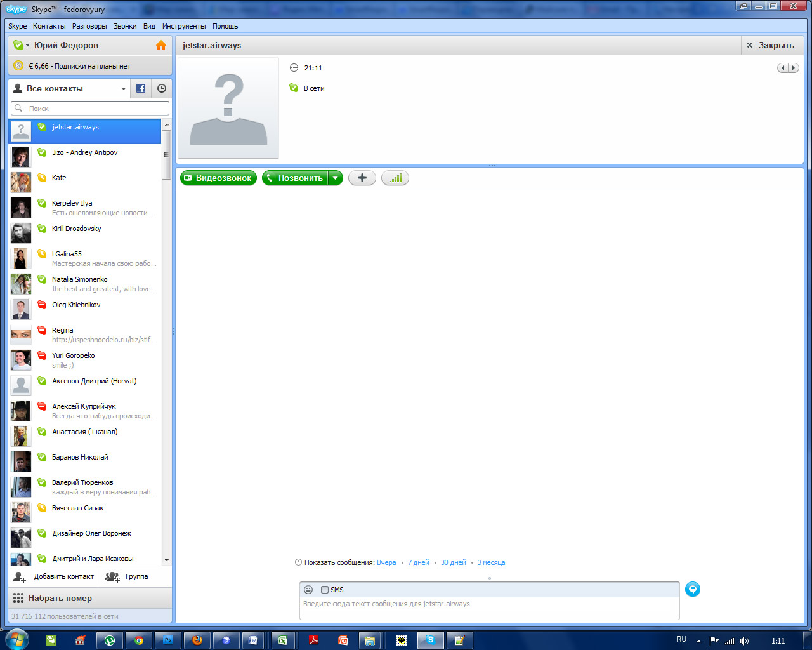Open the emoticon picker in message box
This screenshot has height=650, width=812.
(x=308, y=590)
